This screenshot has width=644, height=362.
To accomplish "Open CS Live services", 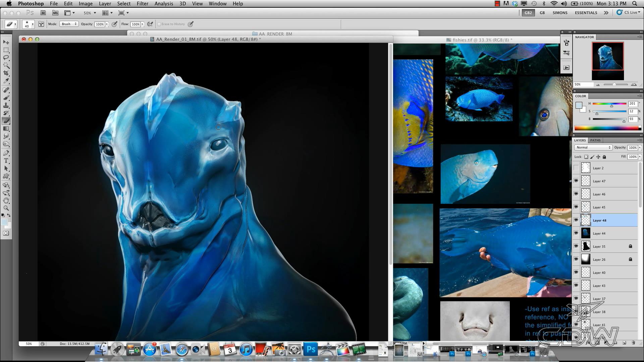I will (629, 12).
